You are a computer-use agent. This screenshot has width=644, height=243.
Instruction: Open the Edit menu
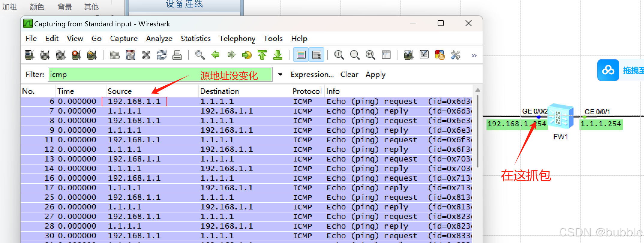pyautogui.click(x=52, y=39)
